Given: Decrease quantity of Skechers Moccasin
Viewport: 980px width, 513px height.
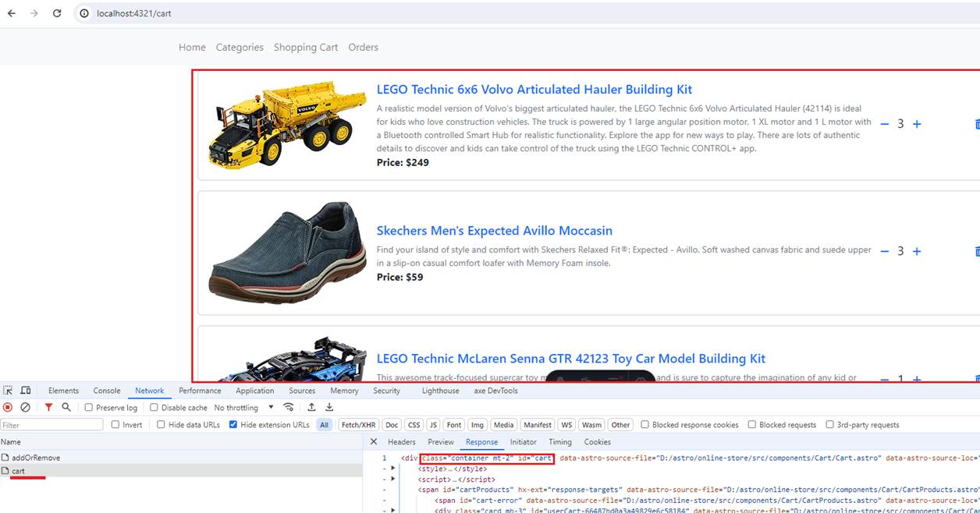Looking at the screenshot, I should click(885, 251).
